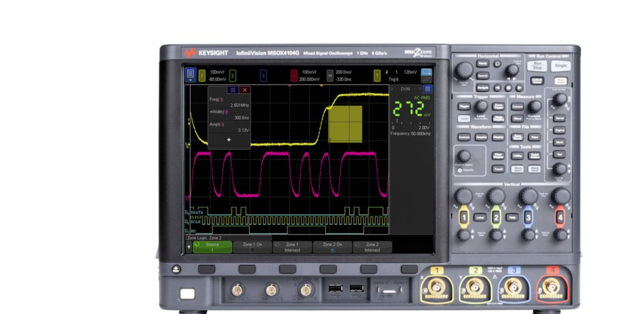
Task: Select the horizontal timebase H badge
Action: point(330,75)
